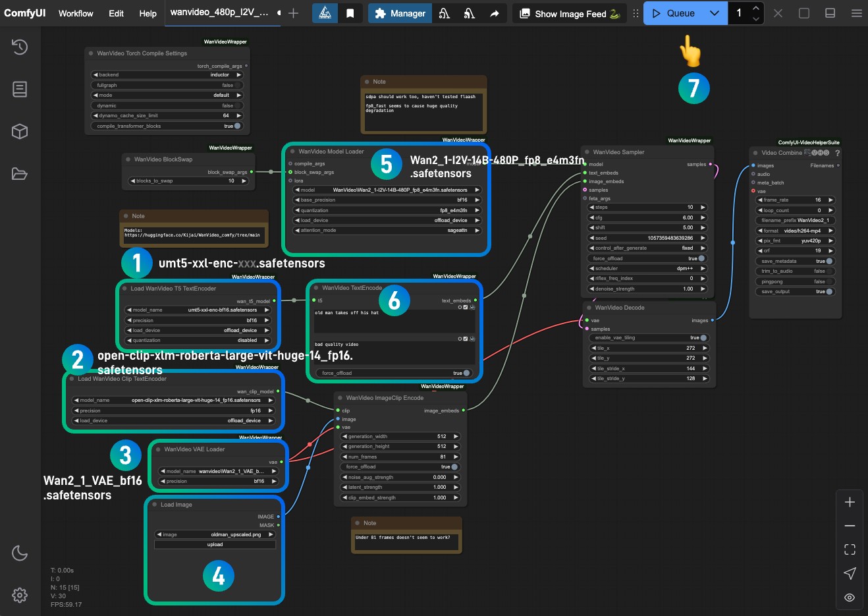The width and height of the screenshot is (868, 616).
Task: Change backend inductor selection
Action: (167, 75)
